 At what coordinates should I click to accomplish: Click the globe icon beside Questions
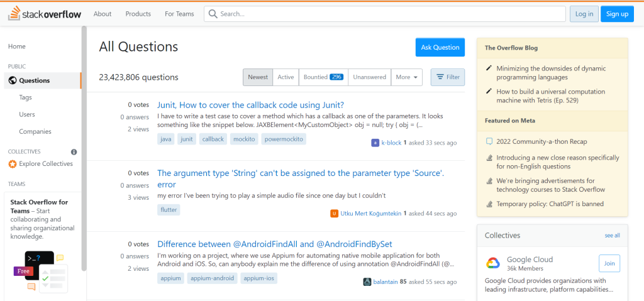pos(12,80)
